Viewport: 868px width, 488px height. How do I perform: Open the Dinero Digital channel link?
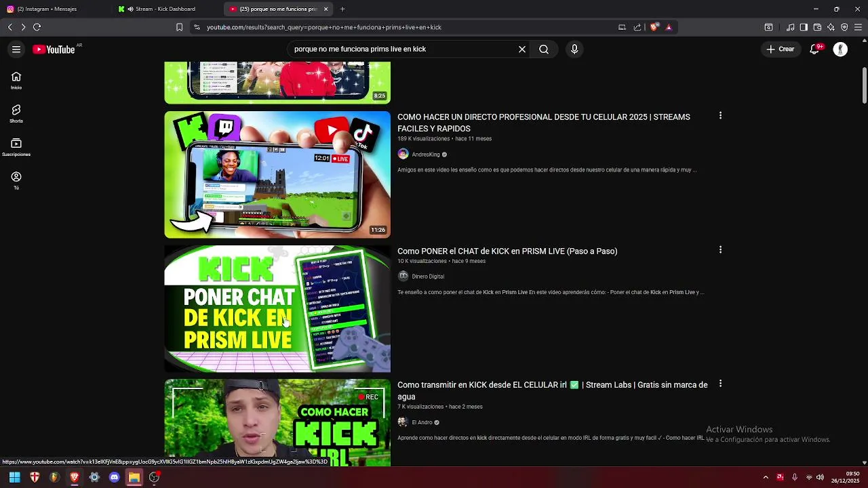coord(428,277)
